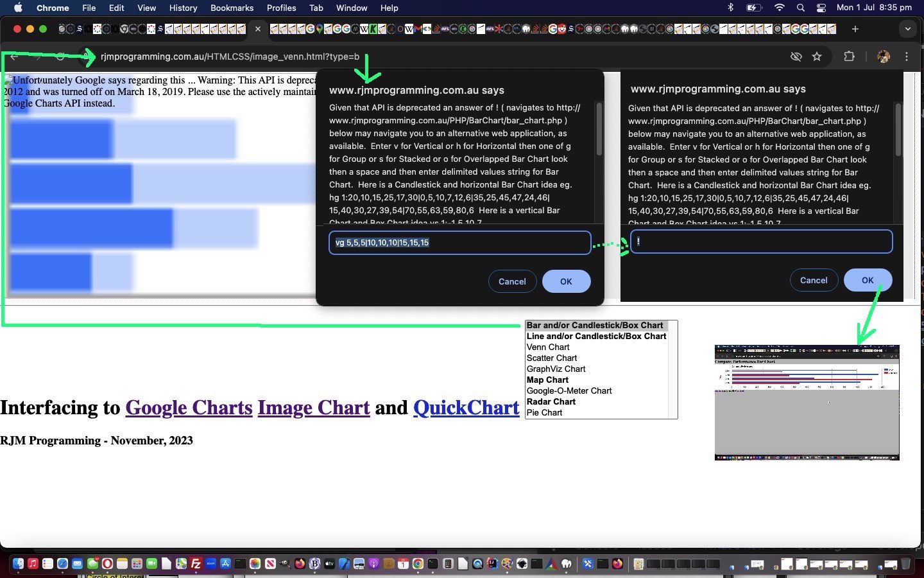Choose GraphViz Chart in the list
Screen dimensions: 924x578
(596, 369)
